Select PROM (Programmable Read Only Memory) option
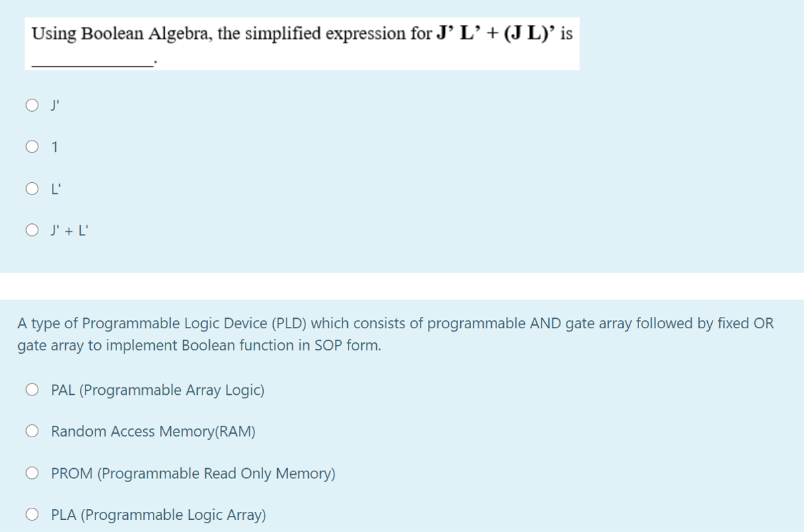This screenshot has height=532, width=804. point(32,472)
